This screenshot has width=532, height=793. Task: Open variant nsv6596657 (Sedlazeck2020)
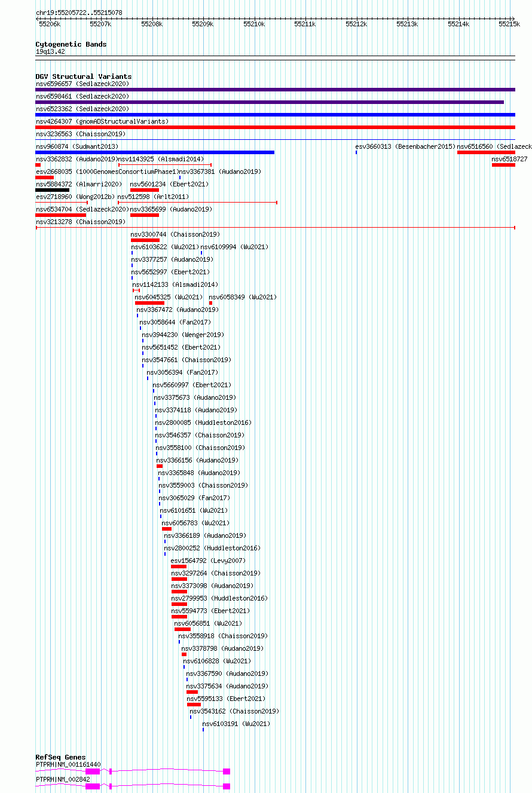(x=82, y=84)
